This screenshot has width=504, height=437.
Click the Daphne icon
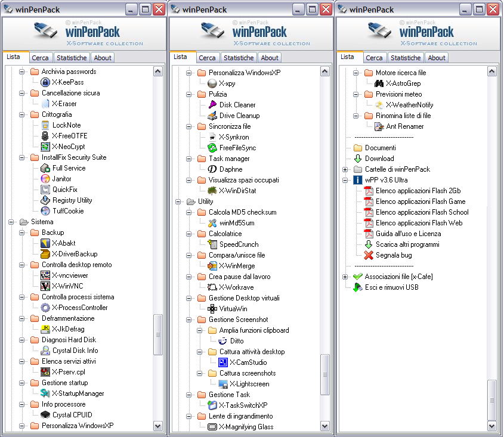click(x=212, y=169)
